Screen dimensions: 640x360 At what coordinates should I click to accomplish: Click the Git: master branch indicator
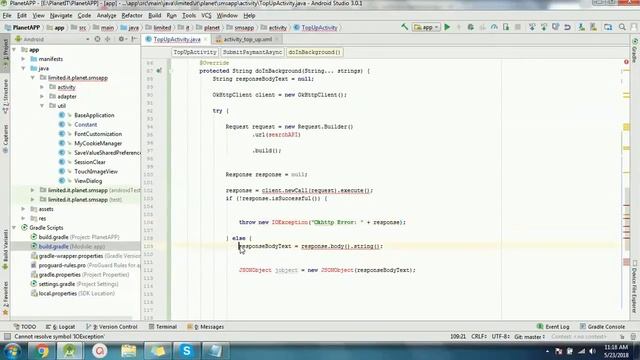coord(529,337)
